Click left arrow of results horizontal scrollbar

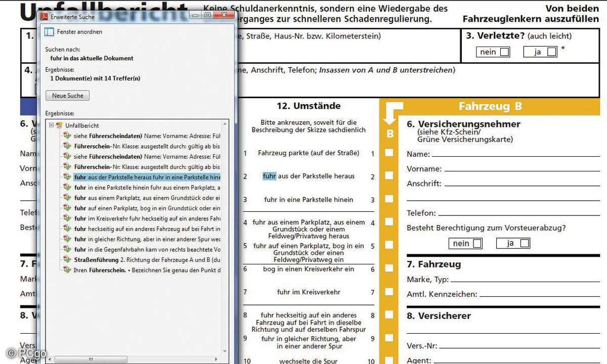tap(50, 359)
